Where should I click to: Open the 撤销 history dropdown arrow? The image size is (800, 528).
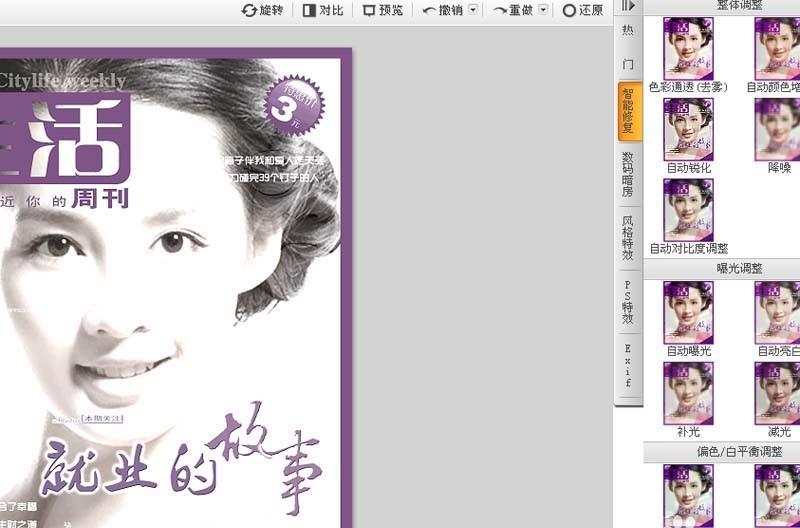coord(473,10)
